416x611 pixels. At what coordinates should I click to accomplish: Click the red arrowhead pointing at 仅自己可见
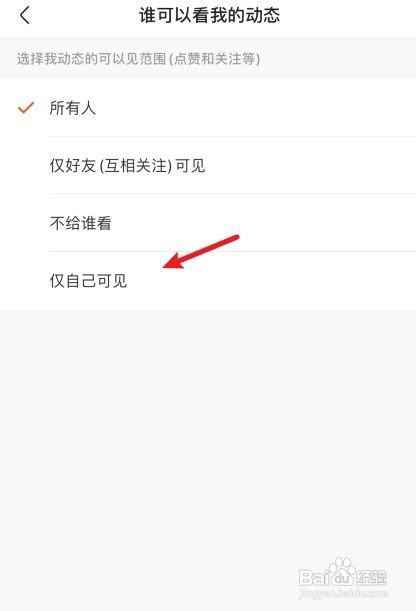(x=174, y=261)
